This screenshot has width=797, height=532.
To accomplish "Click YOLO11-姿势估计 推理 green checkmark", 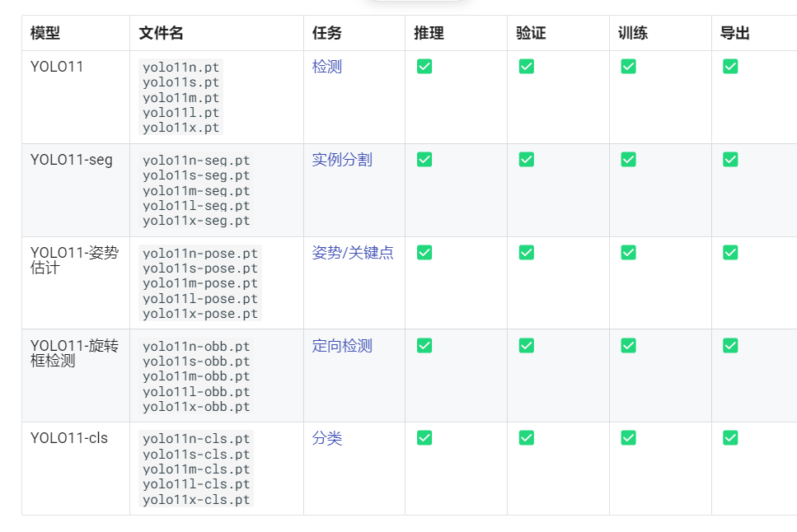I will pyautogui.click(x=424, y=253).
